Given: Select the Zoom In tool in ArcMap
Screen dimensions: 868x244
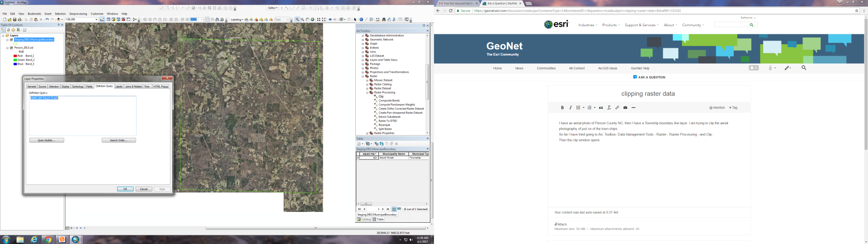Looking at the screenshot, I should 297,19.
